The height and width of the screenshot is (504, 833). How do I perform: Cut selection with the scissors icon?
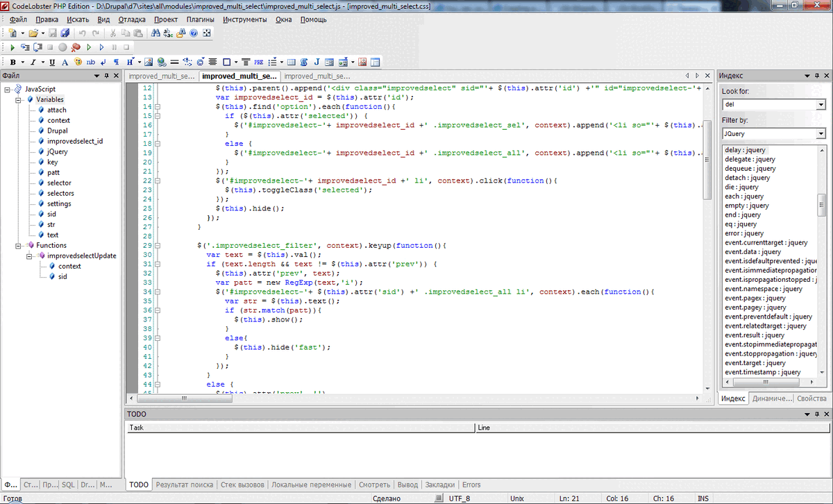click(113, 33)
